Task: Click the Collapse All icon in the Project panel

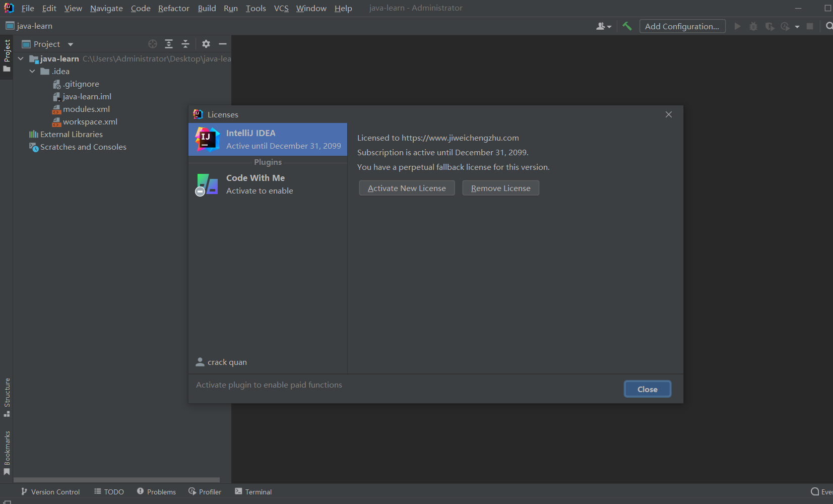Action: pyautogui.click(x=185, y=44)
